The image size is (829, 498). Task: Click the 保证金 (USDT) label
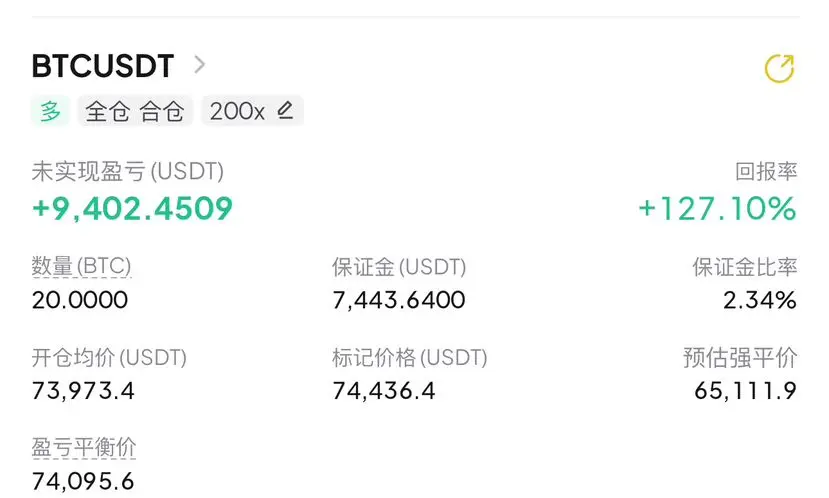[399, 267]
